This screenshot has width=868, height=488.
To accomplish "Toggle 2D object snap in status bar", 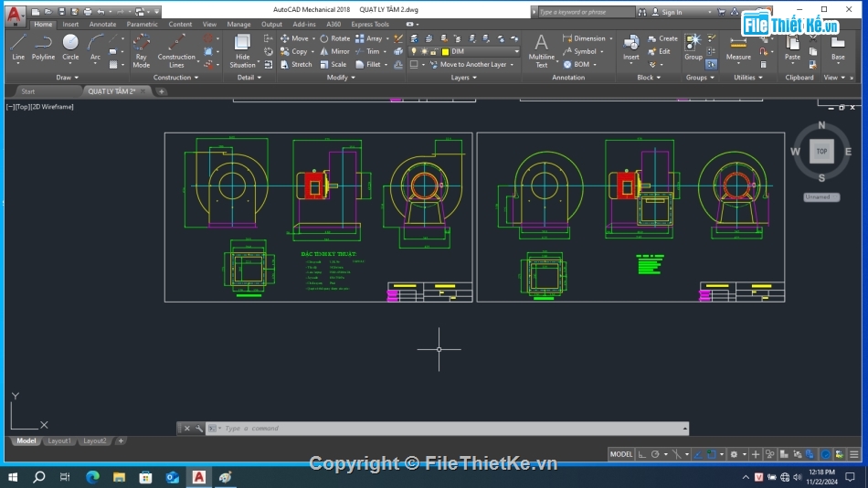I will coord(712,454).
